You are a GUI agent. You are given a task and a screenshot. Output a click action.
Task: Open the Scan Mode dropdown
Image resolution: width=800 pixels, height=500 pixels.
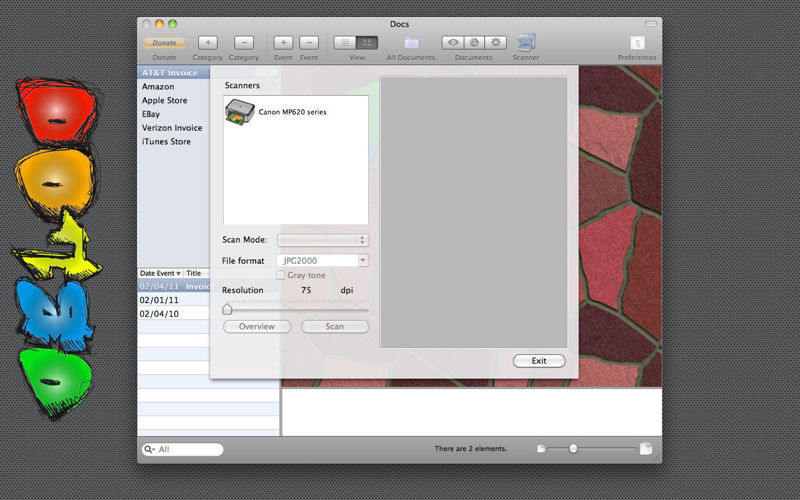pyautogui.click(x=322, y=240)
